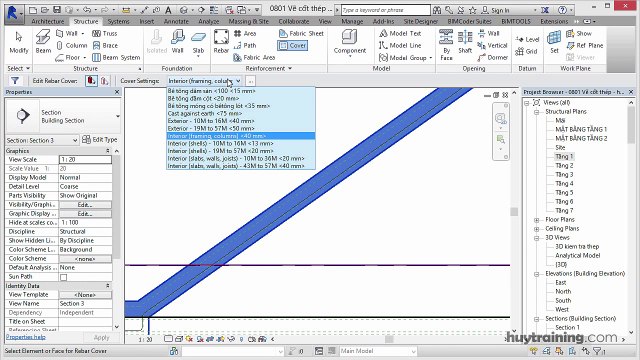Open the South elevation view

pos(563,300)
